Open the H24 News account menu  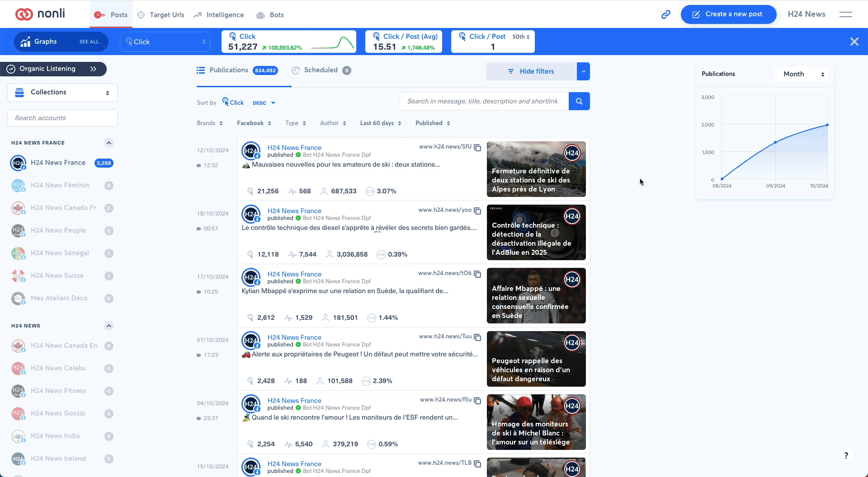coord(807,14)
